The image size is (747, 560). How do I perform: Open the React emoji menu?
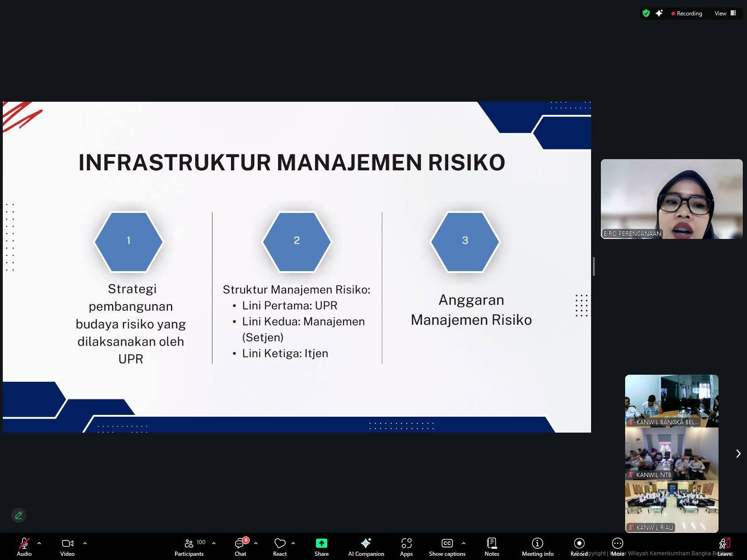280,546
